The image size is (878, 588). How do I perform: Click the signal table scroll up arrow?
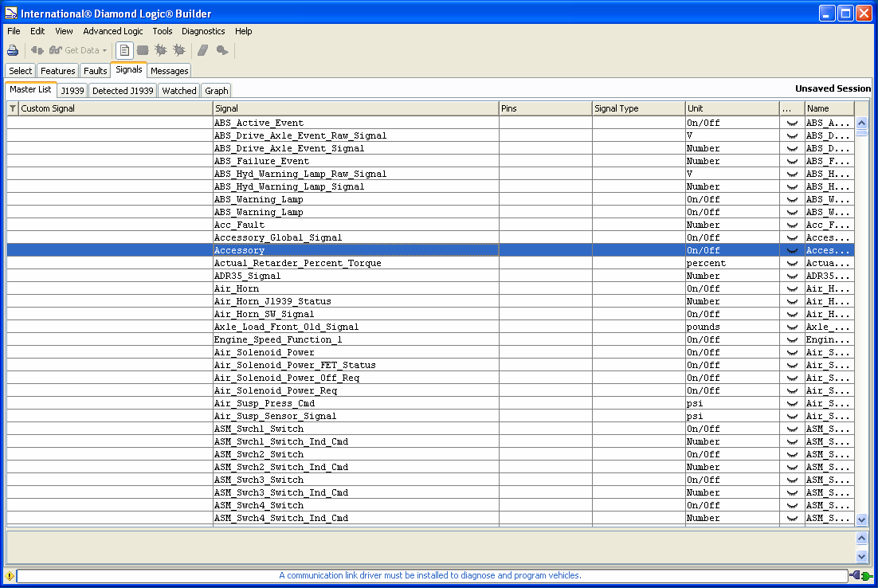coord(861,123)
